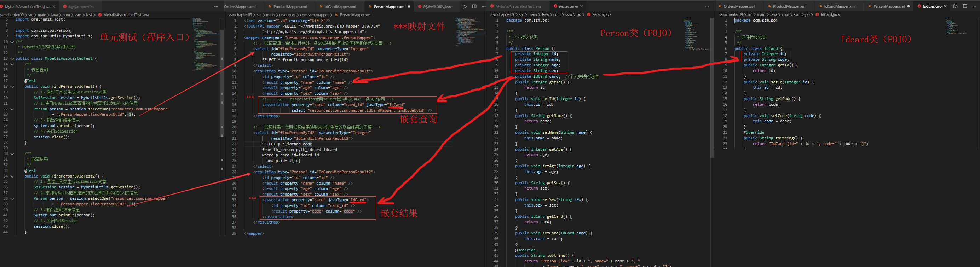Click line number 23 in PersonMapper.xml gutter
980x267 pixels.
pyautogui.click(x=234, y=144)
